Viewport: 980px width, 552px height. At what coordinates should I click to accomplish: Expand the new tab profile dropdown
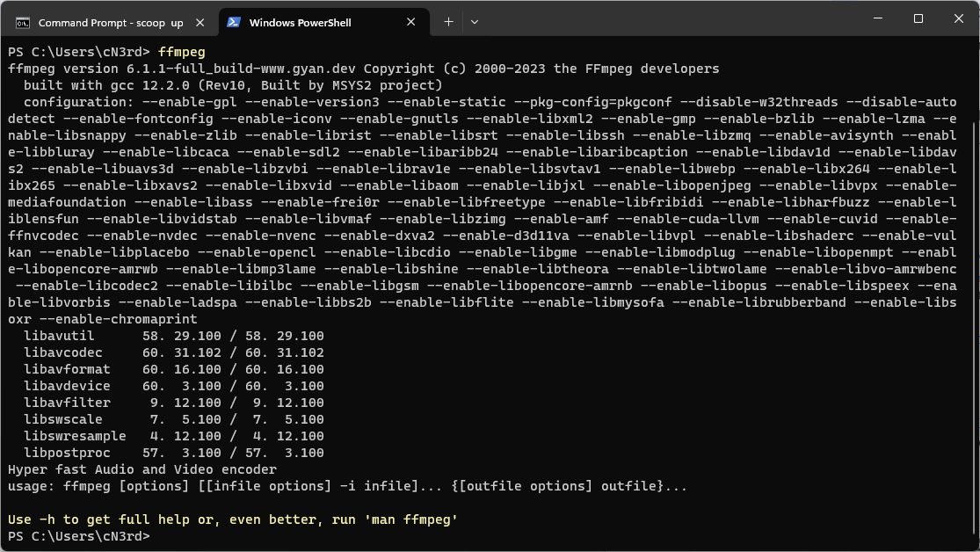click(x=475, y=22)
